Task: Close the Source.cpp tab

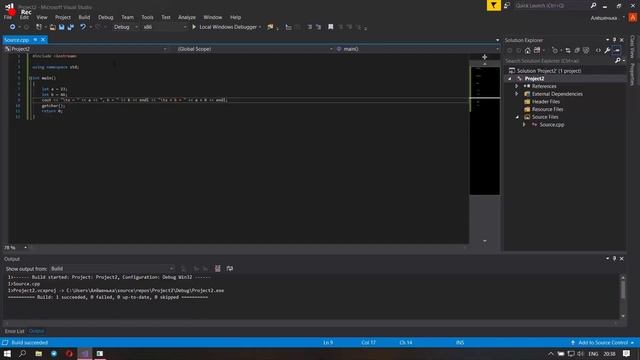Action: (43, 40)
